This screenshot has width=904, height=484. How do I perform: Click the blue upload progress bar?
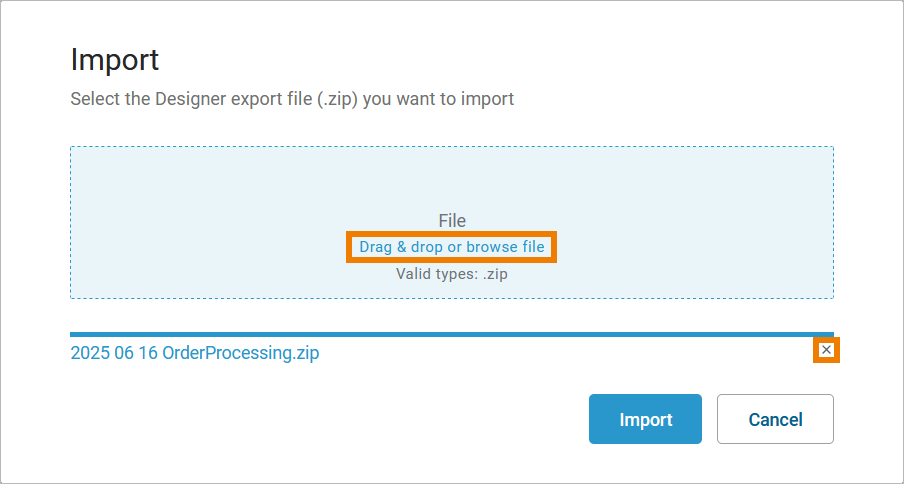tap(452, 334)
